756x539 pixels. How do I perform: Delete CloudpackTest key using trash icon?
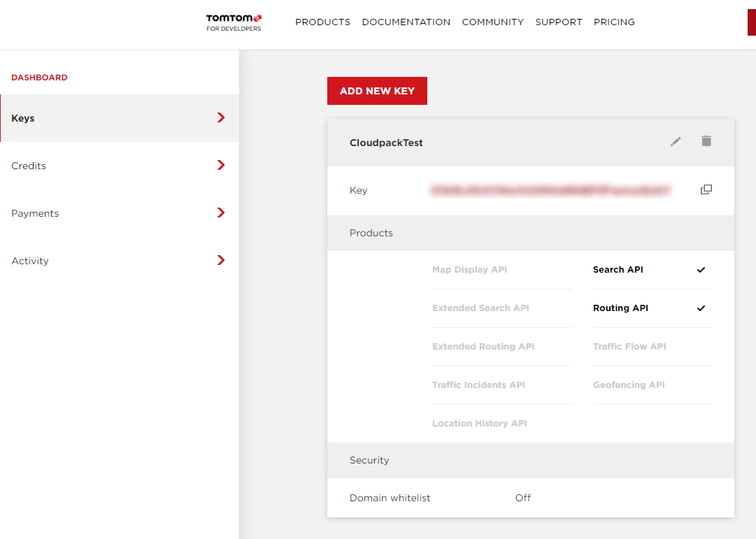click(706, 141)
